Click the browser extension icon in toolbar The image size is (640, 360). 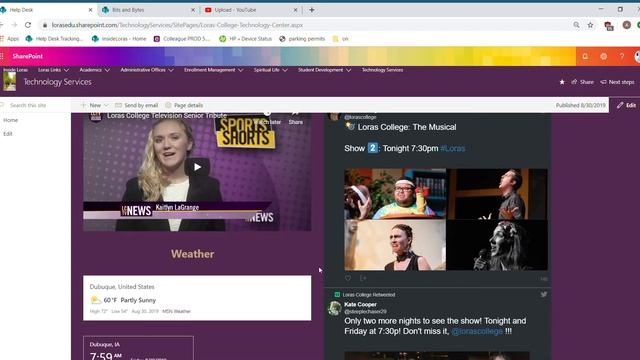pyautogui.click(x=609, y=26)
